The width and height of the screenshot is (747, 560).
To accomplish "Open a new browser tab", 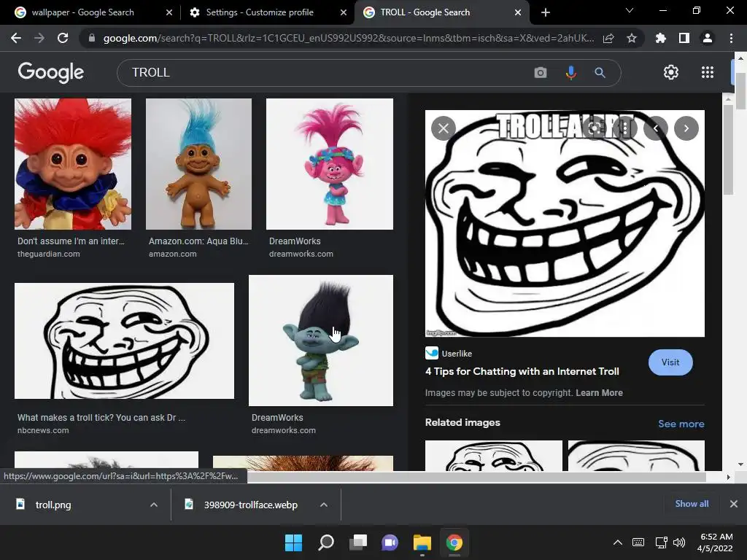I will 546,12.
